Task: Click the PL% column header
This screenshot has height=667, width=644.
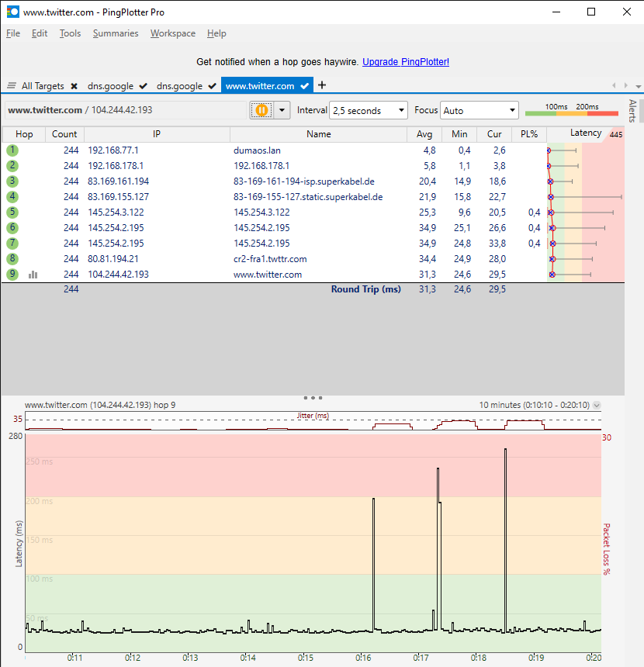Action: pyautogui.click(x=529, y=134)
